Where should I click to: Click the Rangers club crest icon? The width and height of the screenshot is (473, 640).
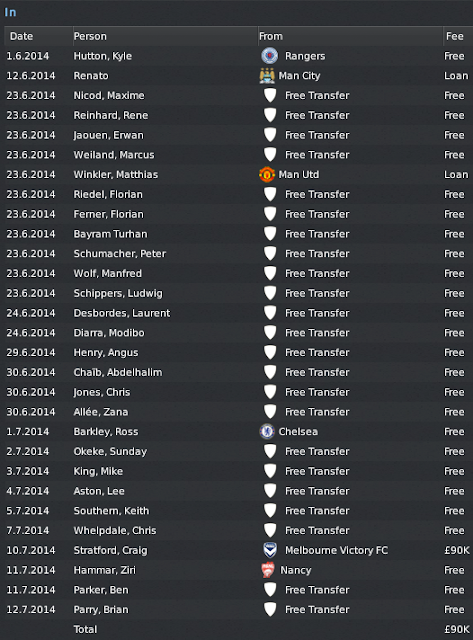(269, 56)
